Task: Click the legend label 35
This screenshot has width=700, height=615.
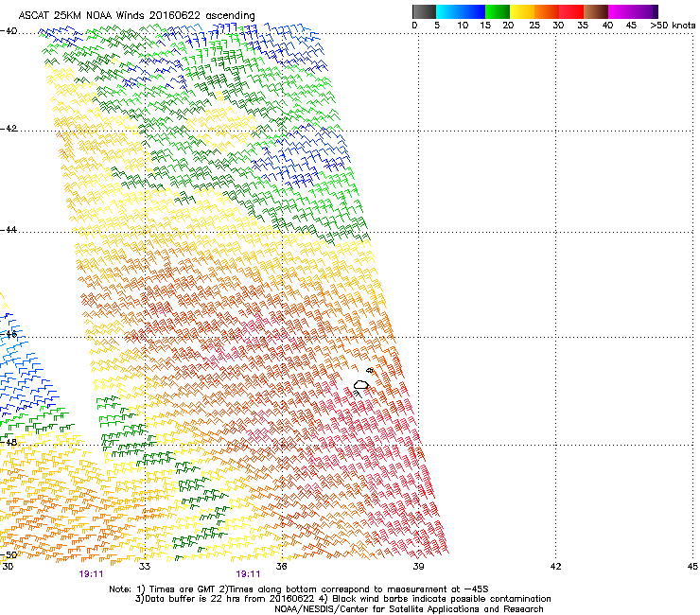Action: click(583, 26)
